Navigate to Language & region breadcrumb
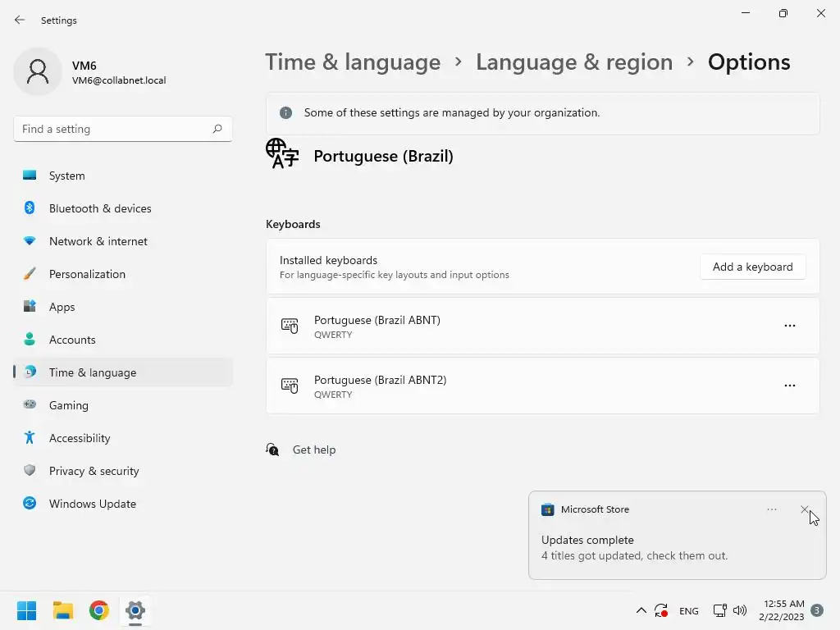 [x=573, y=62]
